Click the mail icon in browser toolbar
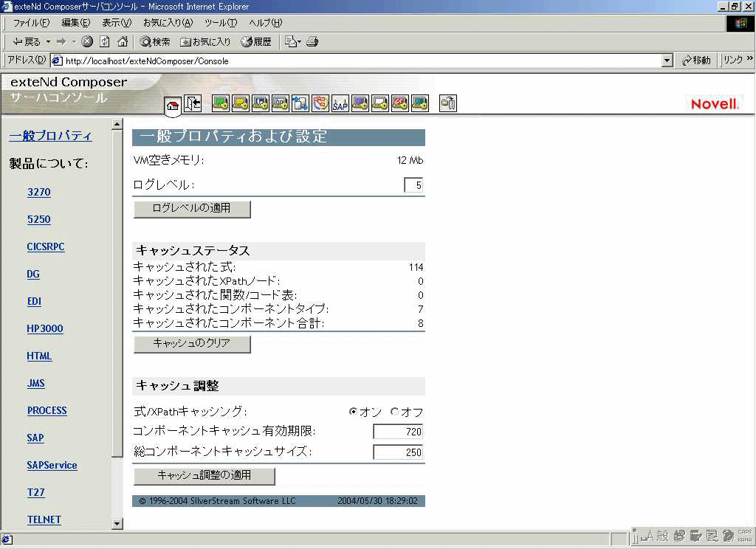 coord(290,42)
